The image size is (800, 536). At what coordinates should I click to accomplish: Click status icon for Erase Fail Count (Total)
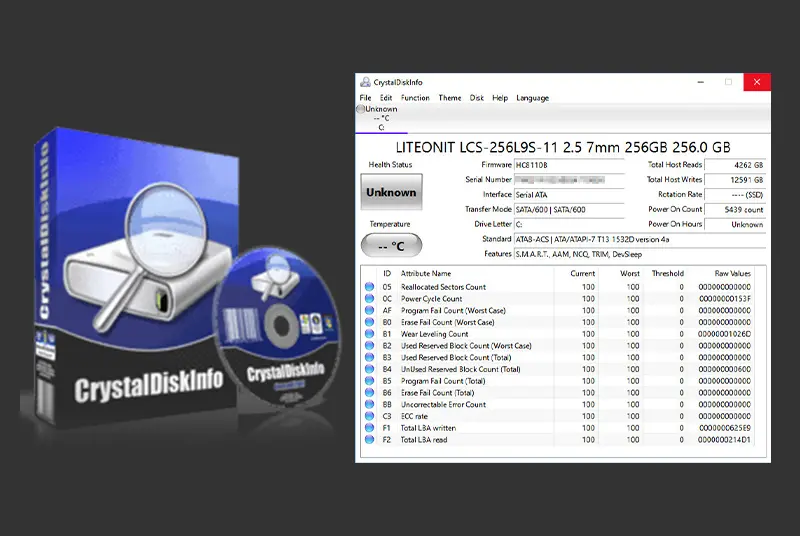tap(369, 393)
